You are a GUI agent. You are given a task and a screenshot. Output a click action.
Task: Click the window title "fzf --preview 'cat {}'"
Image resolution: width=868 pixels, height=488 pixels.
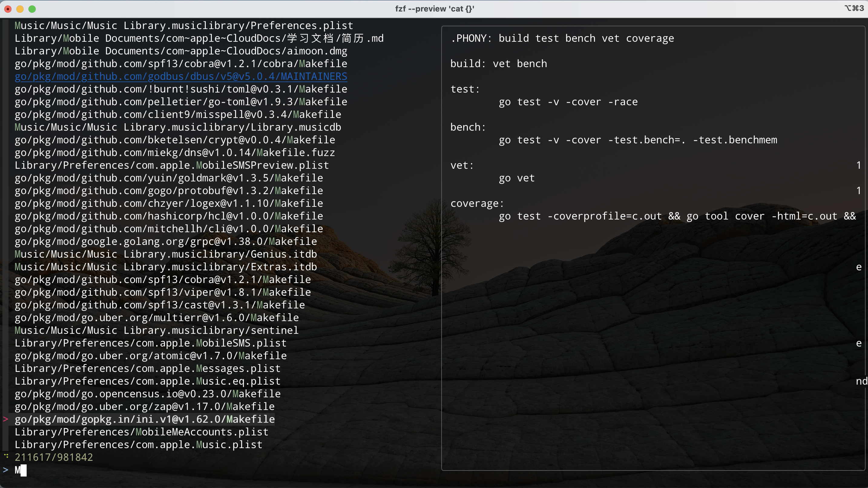click(x=434, y=9)
